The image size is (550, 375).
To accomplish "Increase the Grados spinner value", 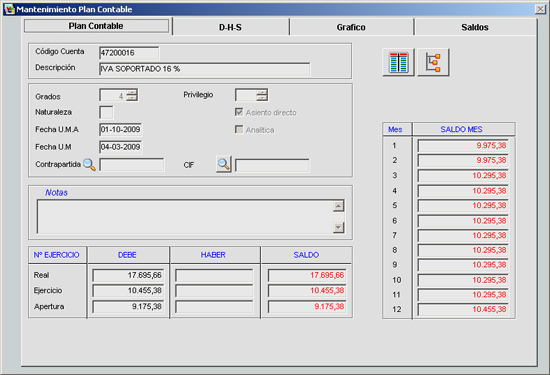I will (x=132, y=92).
